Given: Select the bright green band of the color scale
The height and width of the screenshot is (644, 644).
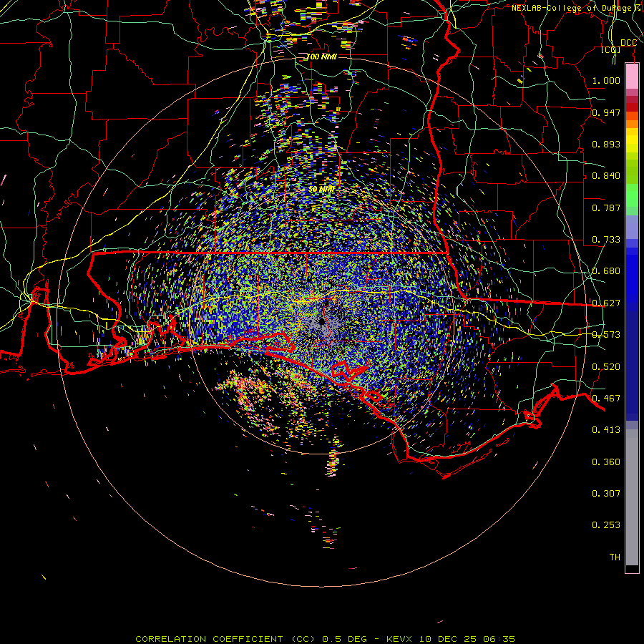Looking at the screenshot, I should coord(632,195).
